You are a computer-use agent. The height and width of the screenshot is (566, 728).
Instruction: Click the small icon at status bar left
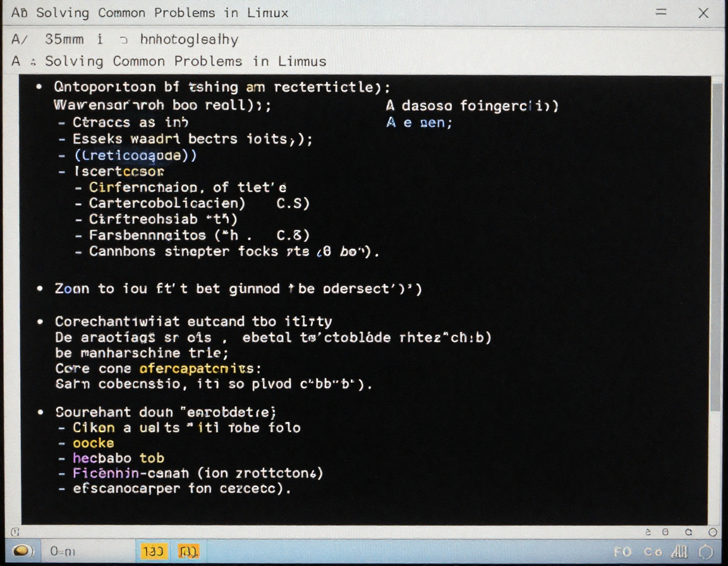pos(16,533)
